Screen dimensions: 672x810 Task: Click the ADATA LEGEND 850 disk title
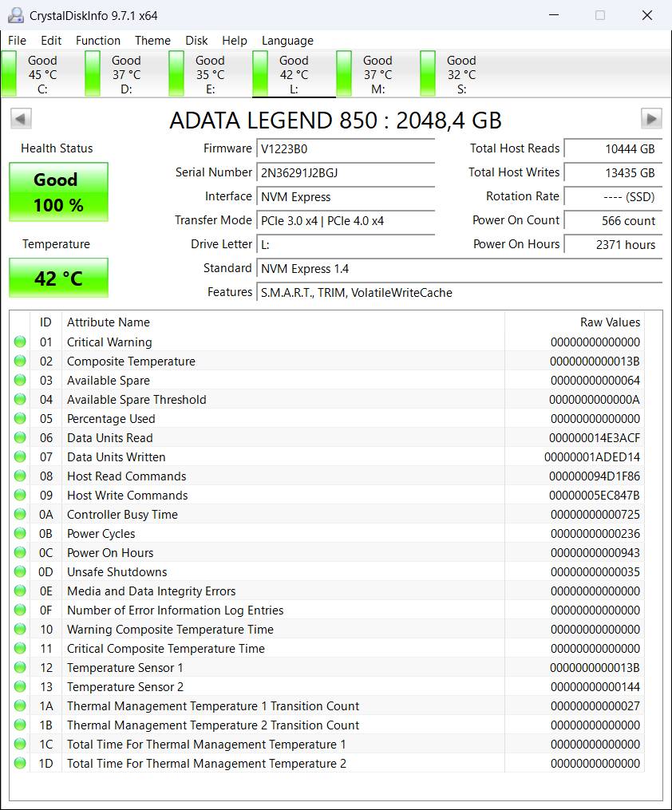tap(336, 121)
